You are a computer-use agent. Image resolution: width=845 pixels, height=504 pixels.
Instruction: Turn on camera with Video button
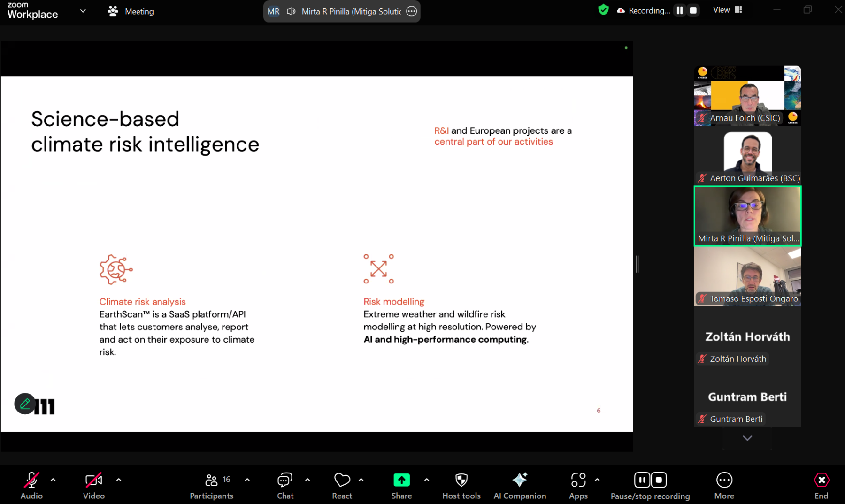[93, 485]
